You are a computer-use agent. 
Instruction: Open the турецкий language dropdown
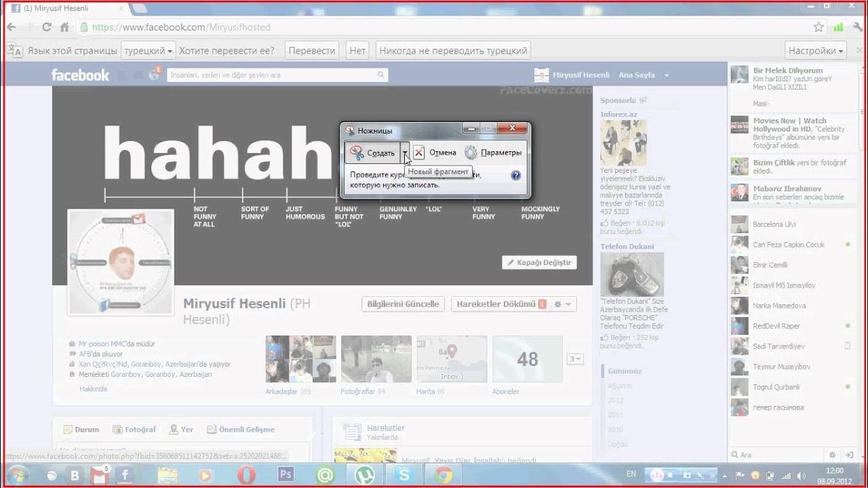[x=149, y=51]
